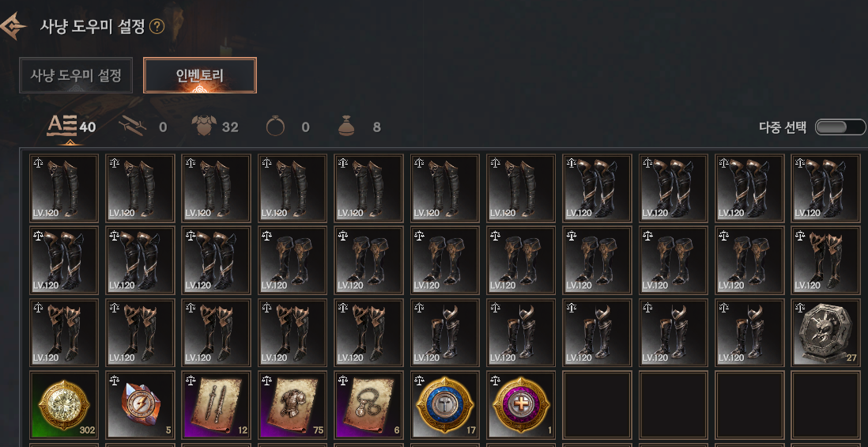The height and width of the screenshot is (447, 868).
Task: Select the all items filter showing 40
Action: point(62,127)
